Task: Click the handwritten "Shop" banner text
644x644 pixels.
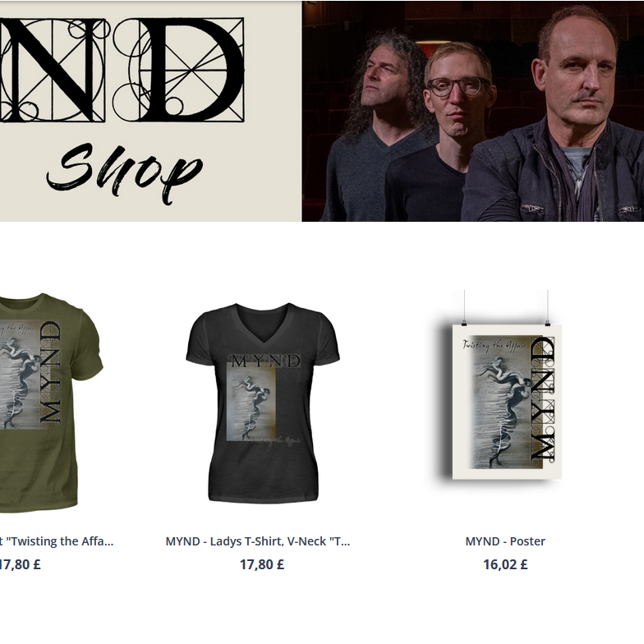Action: coord(125,173)
